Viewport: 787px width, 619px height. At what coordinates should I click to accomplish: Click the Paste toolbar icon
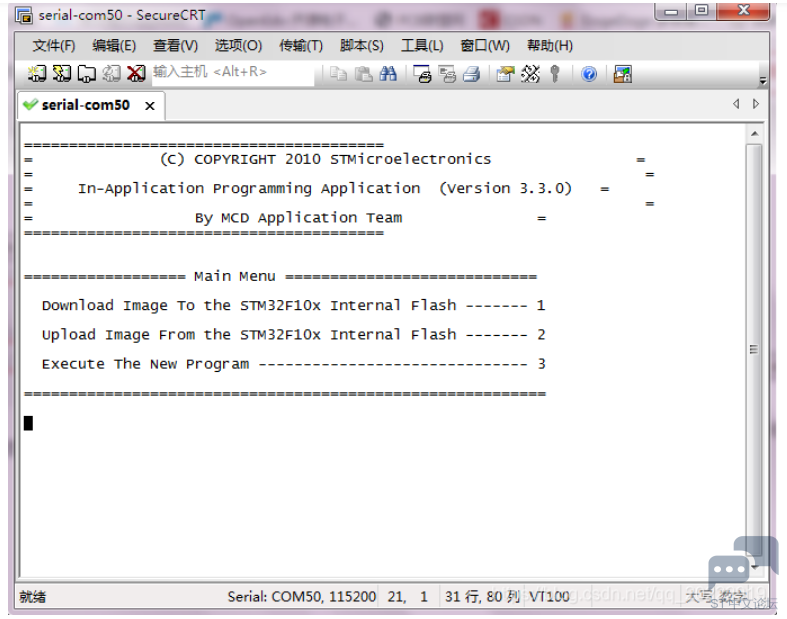tap(363, 74)
